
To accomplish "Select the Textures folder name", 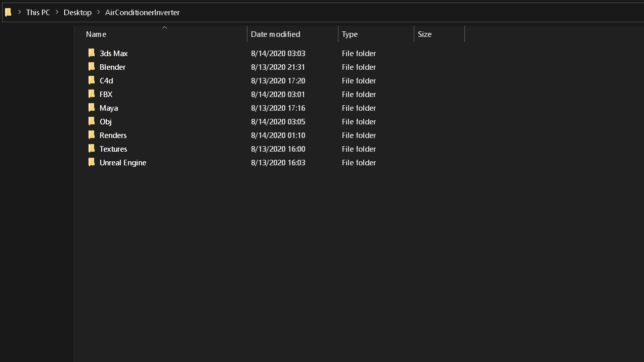I will (113, 149).
